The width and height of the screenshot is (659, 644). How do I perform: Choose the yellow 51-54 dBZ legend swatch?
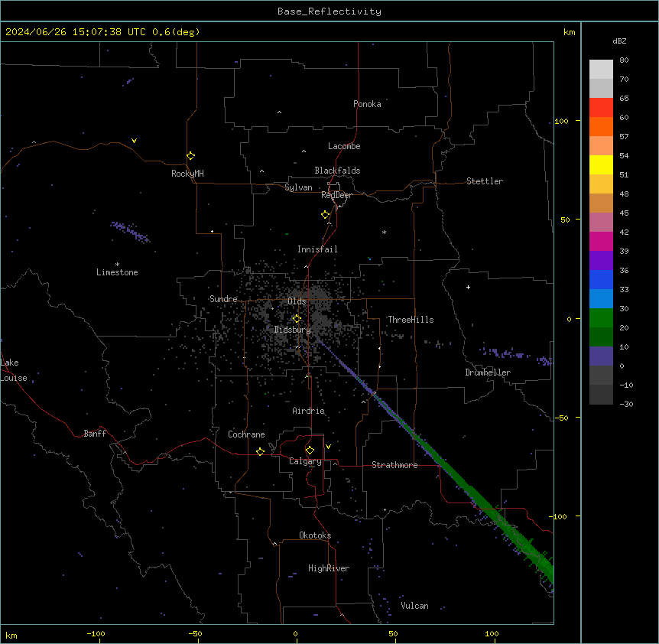[601, 164]
